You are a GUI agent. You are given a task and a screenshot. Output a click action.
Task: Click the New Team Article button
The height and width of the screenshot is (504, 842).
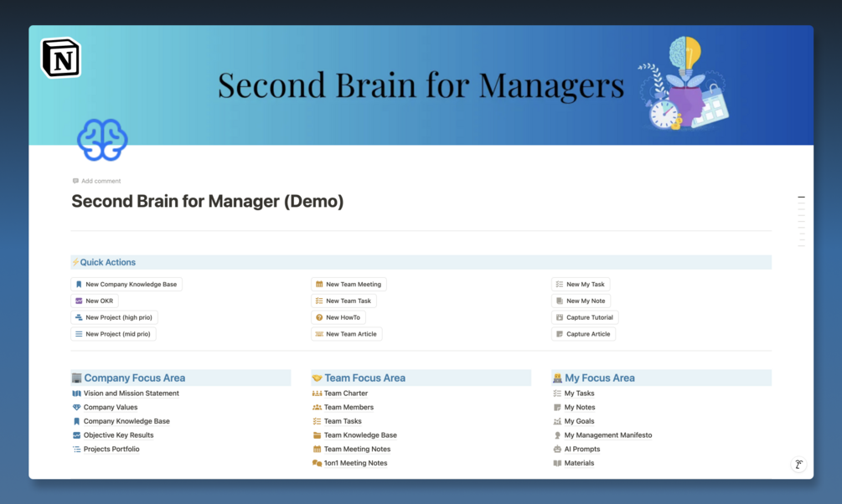346,334
